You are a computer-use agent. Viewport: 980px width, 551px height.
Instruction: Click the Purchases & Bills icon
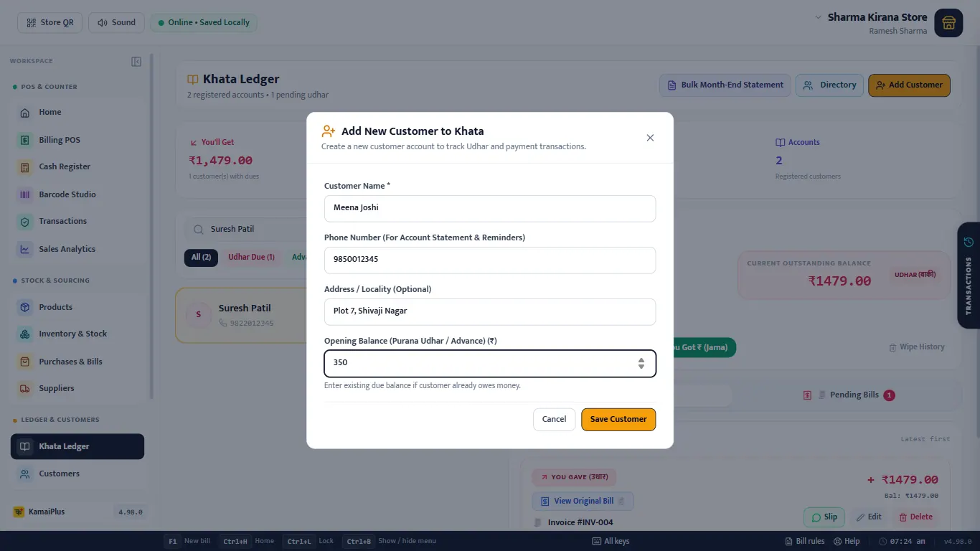coord(25,362)
